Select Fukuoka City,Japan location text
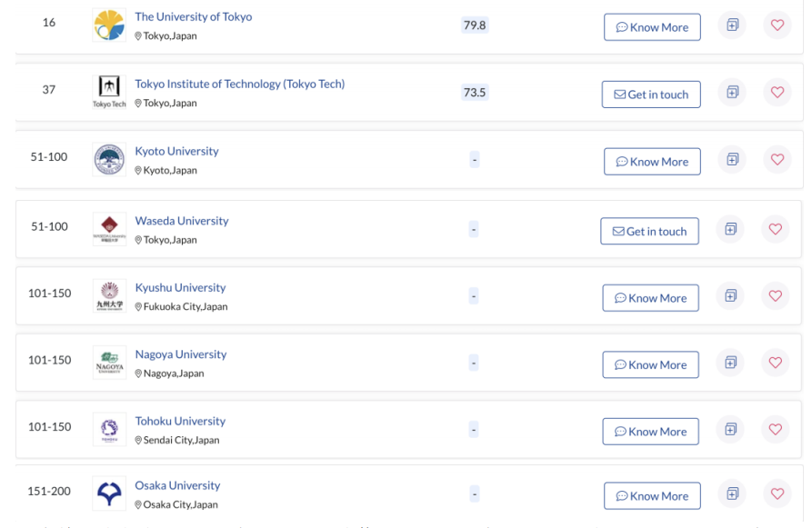The width and height of the screenshot is (812, 528). tap(185, 306)
